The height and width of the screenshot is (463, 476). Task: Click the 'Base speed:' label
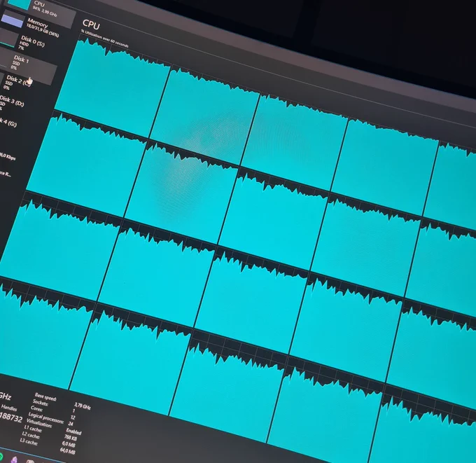click(45, 396)
